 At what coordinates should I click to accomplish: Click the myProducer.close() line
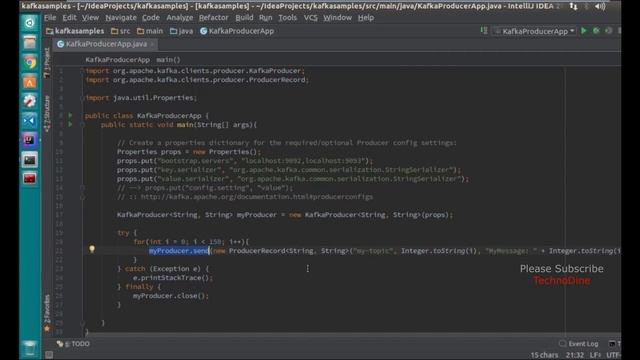click(171, 296)
